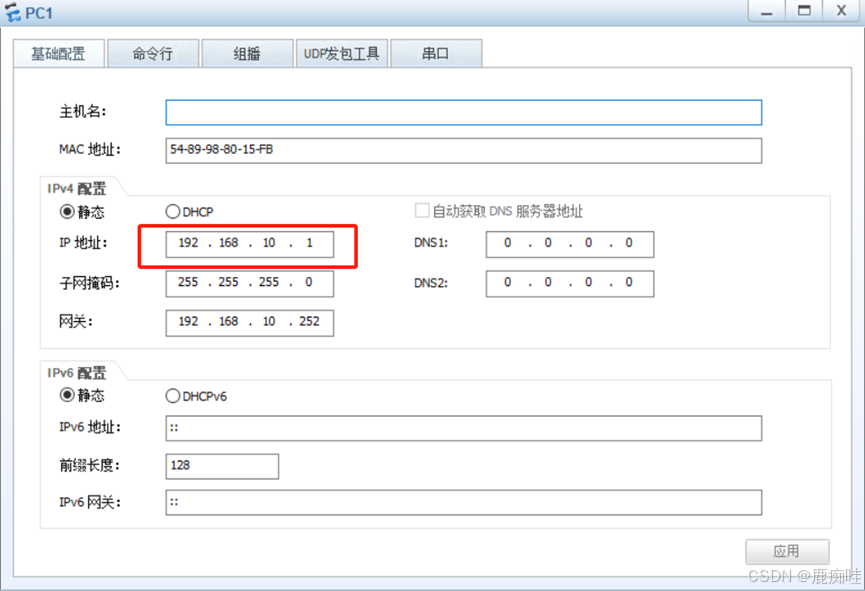Click the 子网掩码 field 255.255.255.0
865x591 pixels.
coord(249,283)
